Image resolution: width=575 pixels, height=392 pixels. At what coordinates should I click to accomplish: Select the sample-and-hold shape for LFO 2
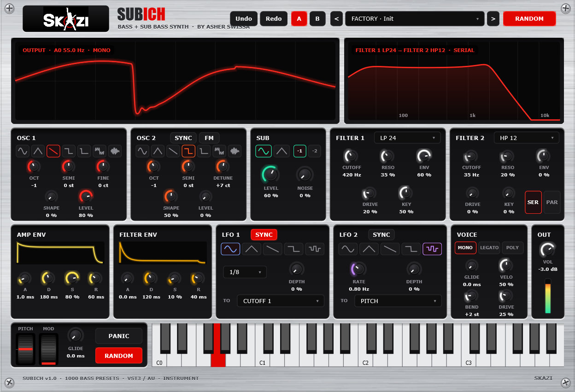432,249
